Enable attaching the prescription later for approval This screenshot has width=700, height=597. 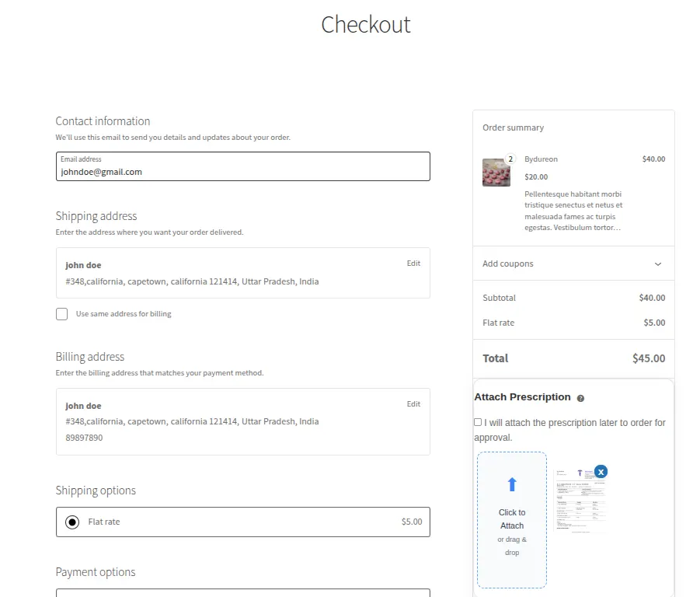tap(478, 422)
